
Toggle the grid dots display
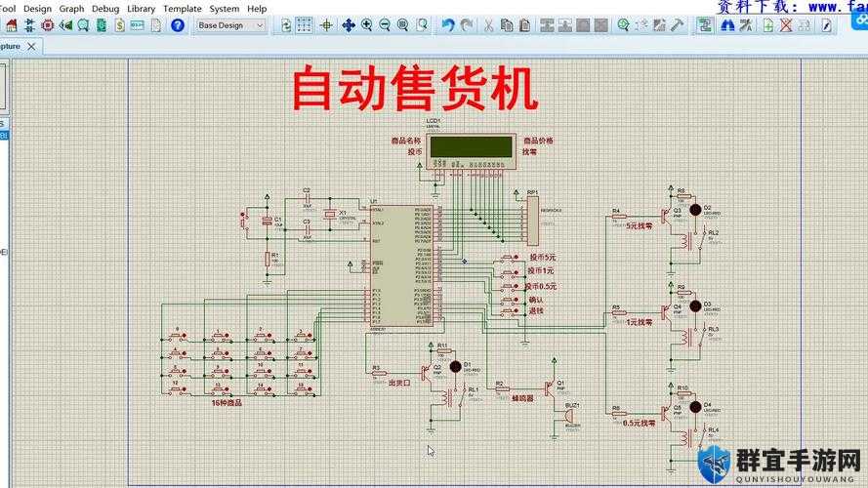coord(304,25)
